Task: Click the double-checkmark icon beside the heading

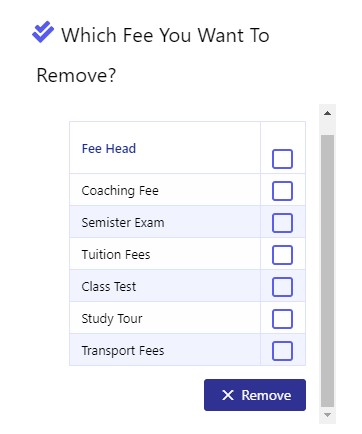Action: (x=43, y=32)
